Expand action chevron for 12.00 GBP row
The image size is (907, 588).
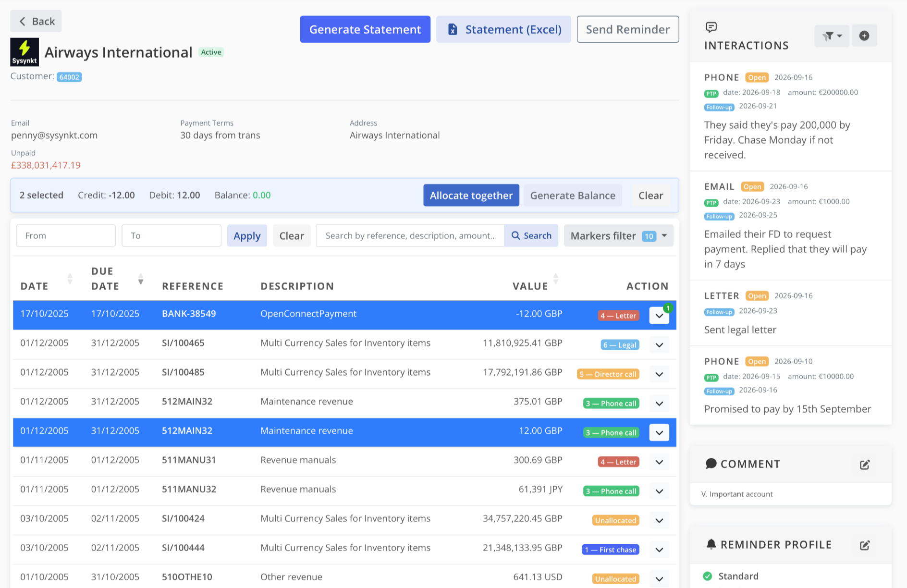pyautogui.click(x=659, y=433)
